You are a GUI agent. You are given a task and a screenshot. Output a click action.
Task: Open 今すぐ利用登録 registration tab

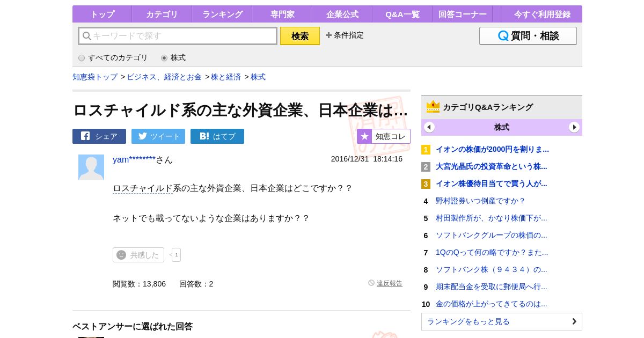tap(542, 14)
